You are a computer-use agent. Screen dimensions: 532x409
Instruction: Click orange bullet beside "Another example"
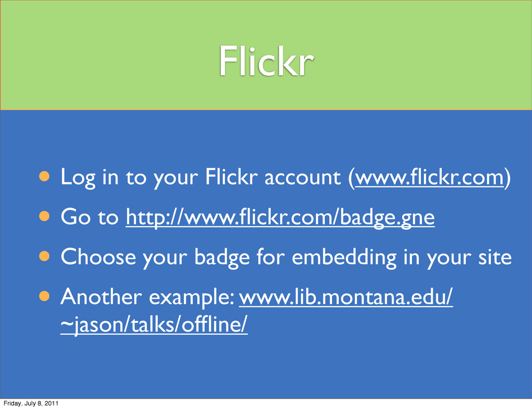[45, 296]
